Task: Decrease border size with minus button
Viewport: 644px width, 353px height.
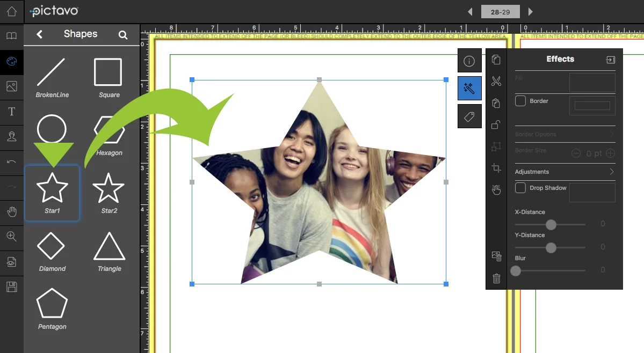Action: point(576,153)
